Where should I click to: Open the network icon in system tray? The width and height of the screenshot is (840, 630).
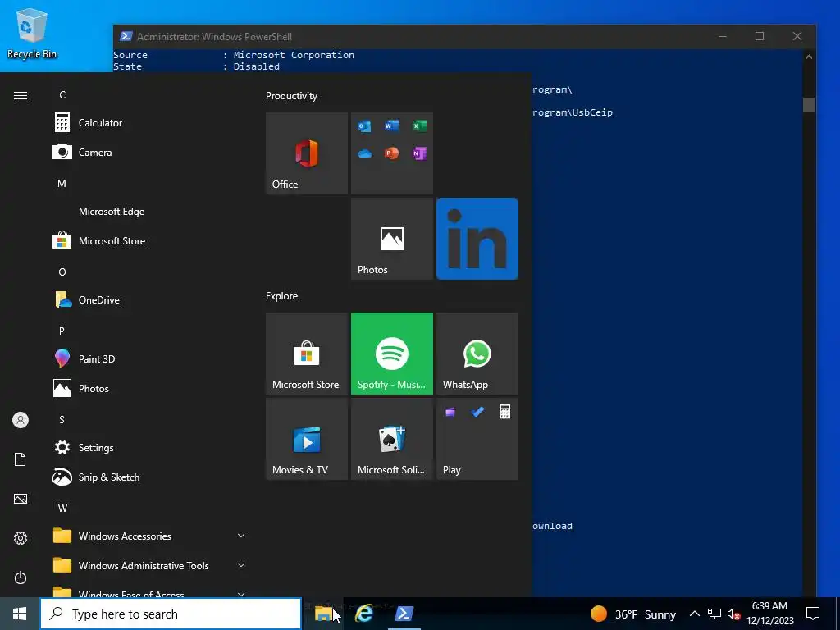(x=714, y=614)
